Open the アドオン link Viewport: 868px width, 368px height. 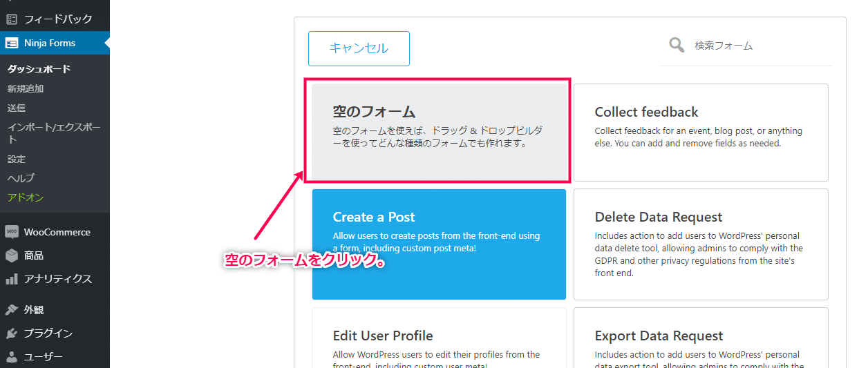(26, 197)
